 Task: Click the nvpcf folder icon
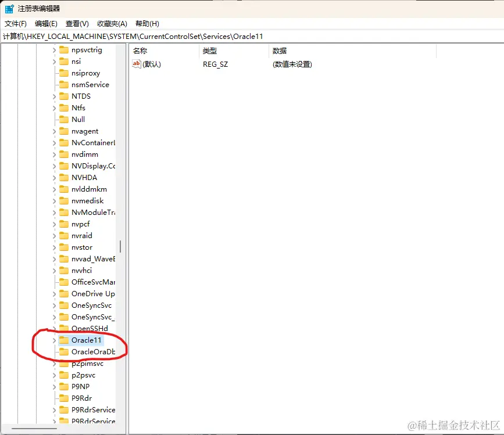tap(64, 224)
